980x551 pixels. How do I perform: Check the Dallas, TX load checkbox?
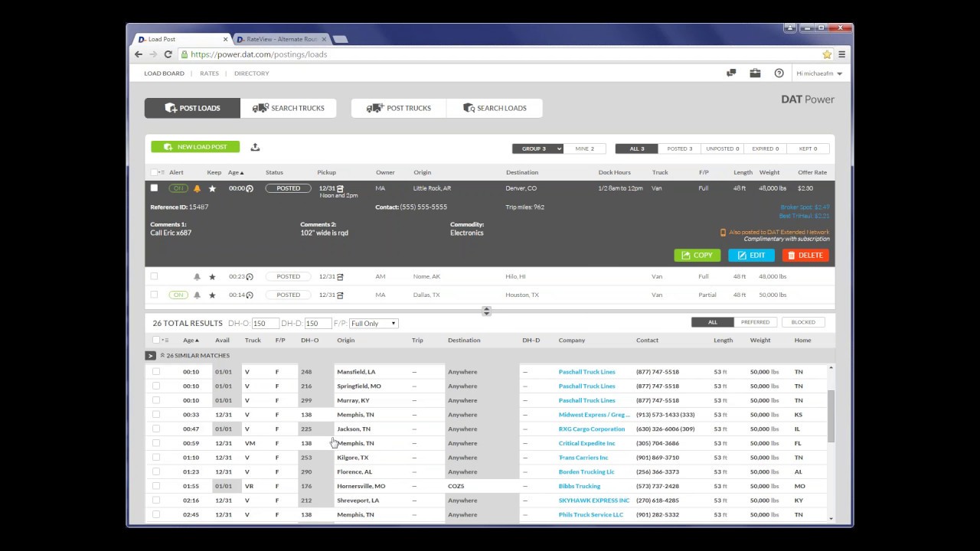pos(154,295)
